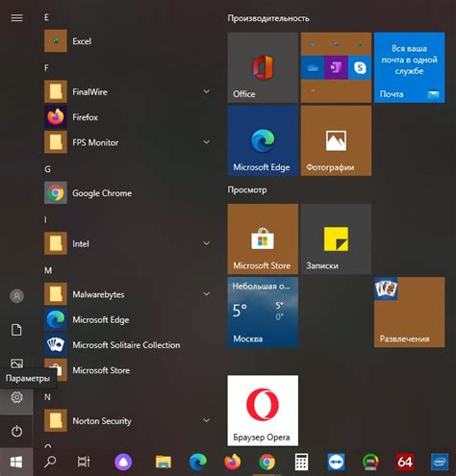Launch Excel from the app list
Viewport: 456px width, 476px height.
128,41
